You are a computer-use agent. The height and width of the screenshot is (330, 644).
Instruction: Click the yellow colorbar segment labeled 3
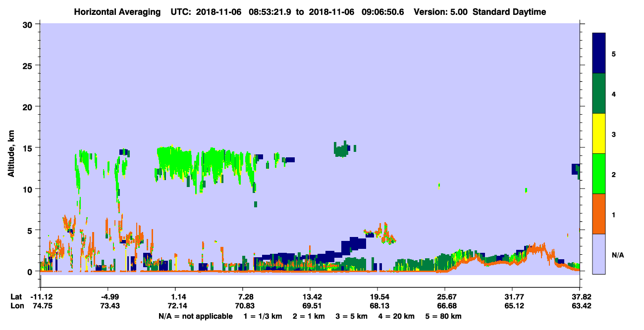[599, 134]
